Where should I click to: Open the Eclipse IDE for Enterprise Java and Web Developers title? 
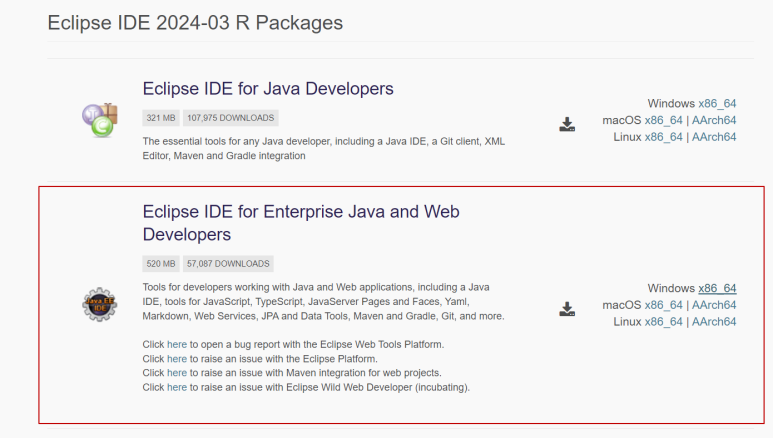301,222
